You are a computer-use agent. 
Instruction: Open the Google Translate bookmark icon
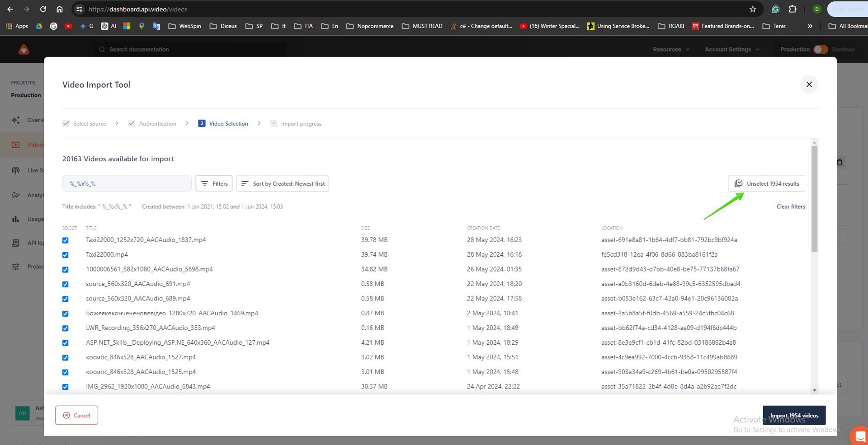coord(156,26)
